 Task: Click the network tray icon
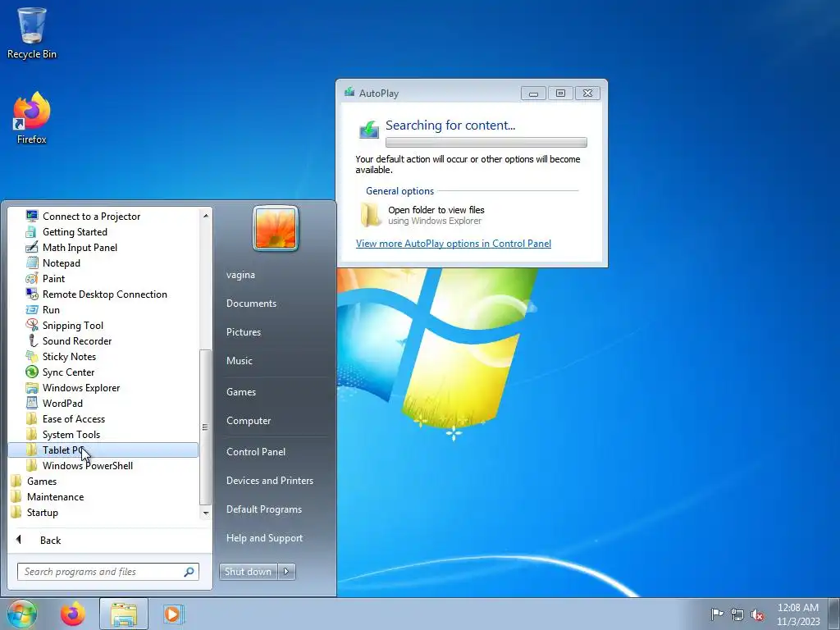(737, 614)
